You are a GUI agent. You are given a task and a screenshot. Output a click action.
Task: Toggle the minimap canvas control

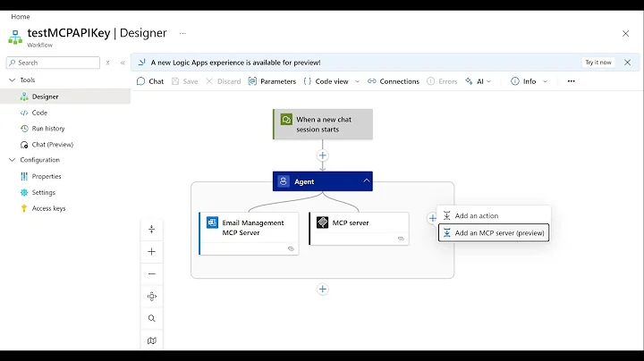pyautogui.click(x=151, y=340)
